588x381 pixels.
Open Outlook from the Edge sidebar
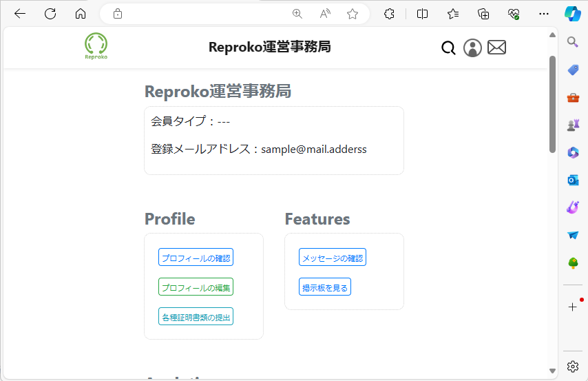point(573,180)
